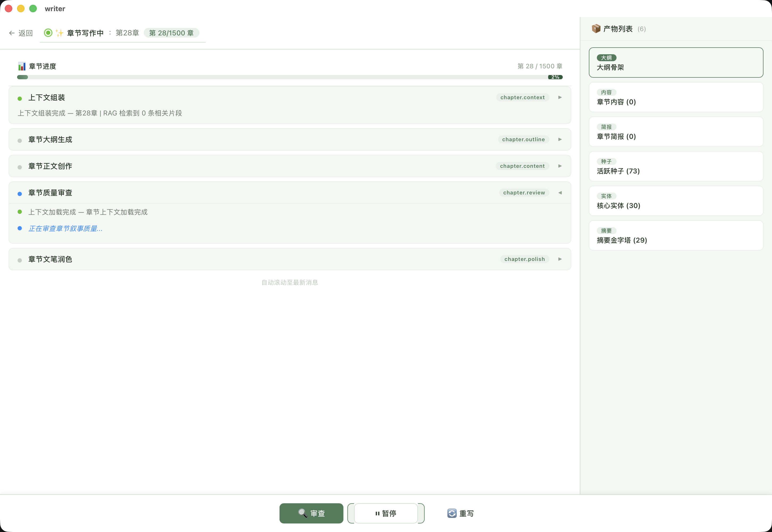Click the 内容 tag on the content card
The width and height of the screenshot is (772, 532).
click(x=606, y=92)
